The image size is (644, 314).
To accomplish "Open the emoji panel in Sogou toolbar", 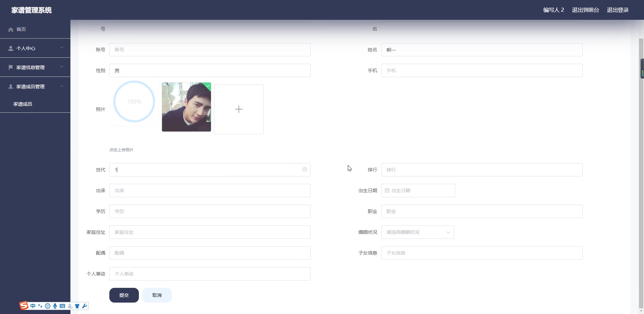I will (x=48, y=306).
